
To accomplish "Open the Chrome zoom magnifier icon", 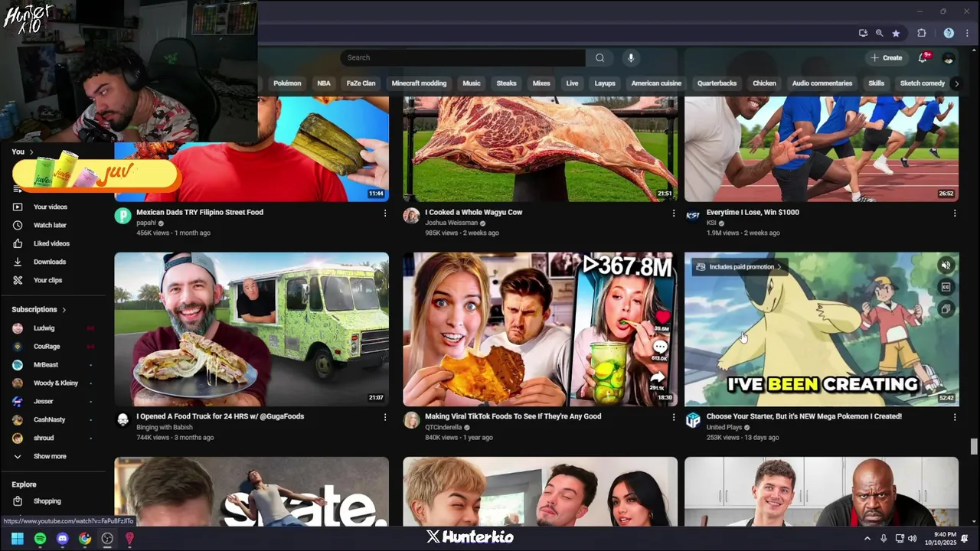I will pyautogui.click(x=879, y=33).
